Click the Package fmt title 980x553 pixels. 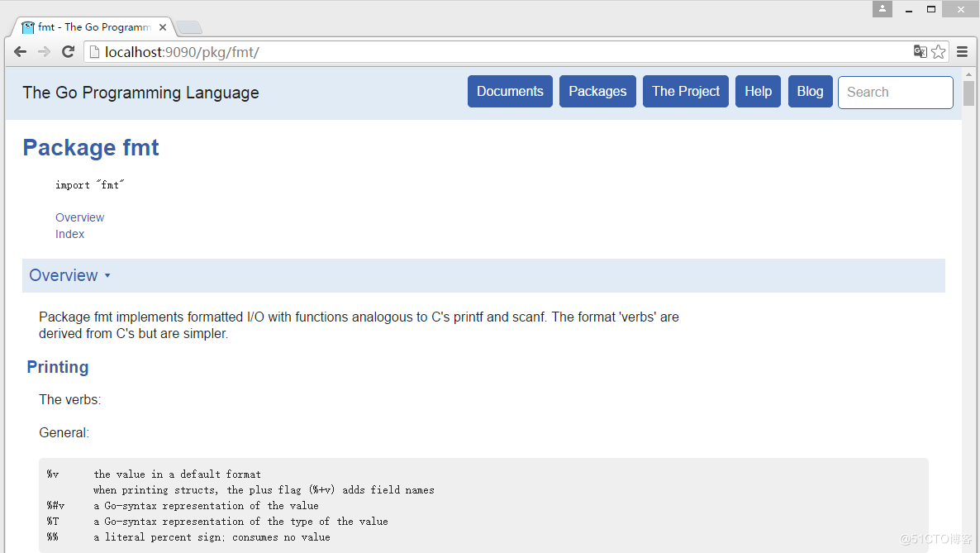pos(91,148)
